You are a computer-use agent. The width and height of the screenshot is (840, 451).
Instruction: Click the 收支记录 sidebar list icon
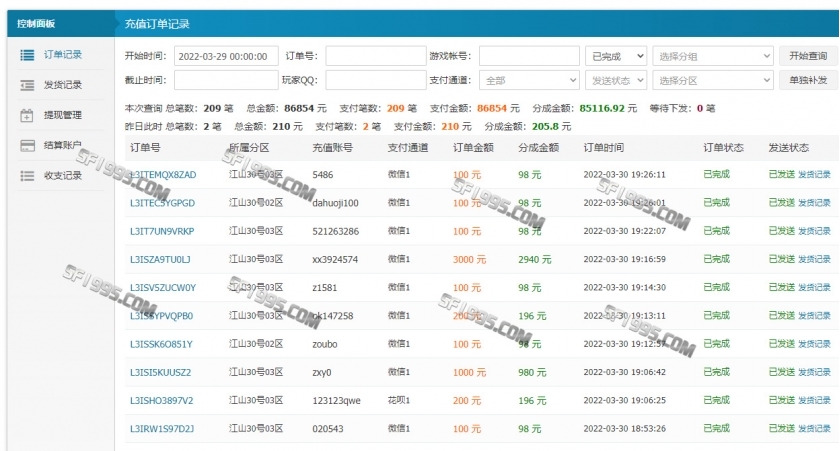tap(27, 175)
